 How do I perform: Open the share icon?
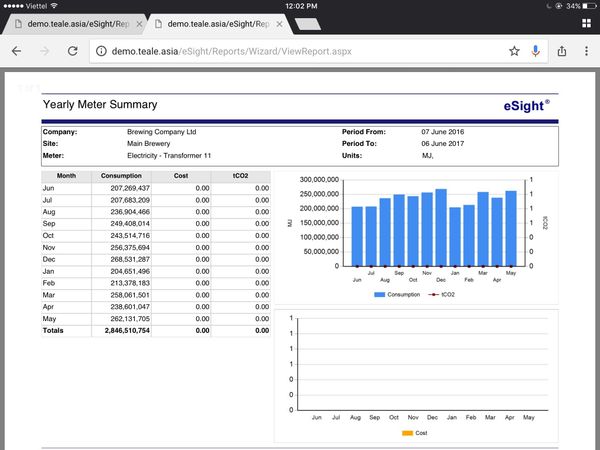(562, 51)
